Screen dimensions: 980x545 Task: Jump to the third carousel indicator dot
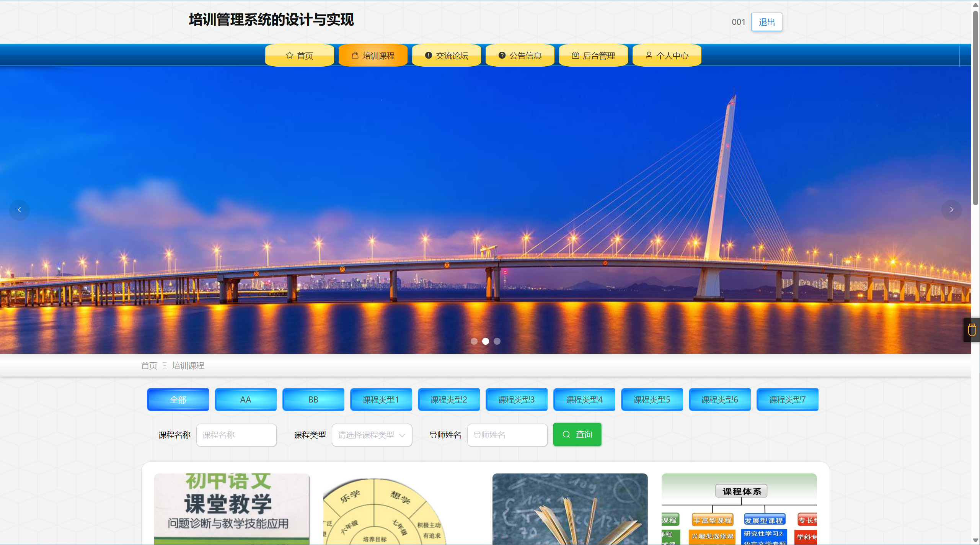[497, 341]
